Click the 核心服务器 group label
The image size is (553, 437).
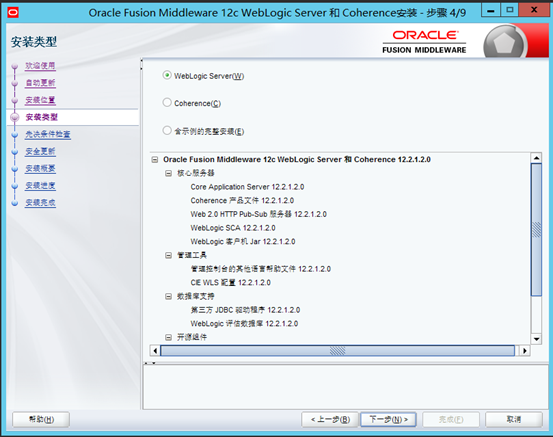195,173
